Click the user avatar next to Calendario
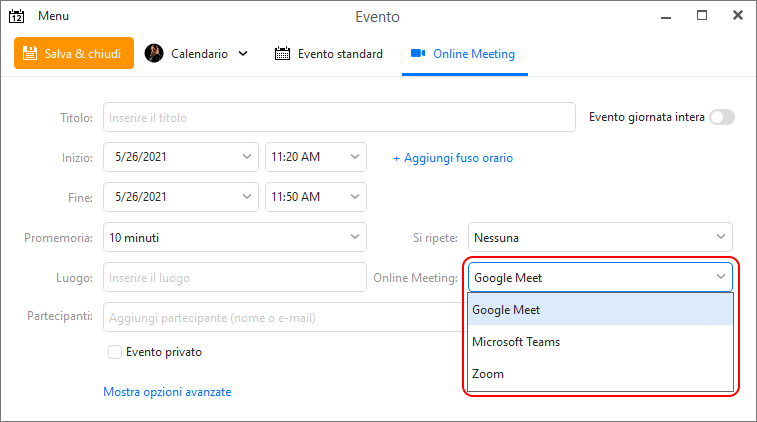This screenshot has height=422, width=757. pyautogui.click(x=154, y=53)
